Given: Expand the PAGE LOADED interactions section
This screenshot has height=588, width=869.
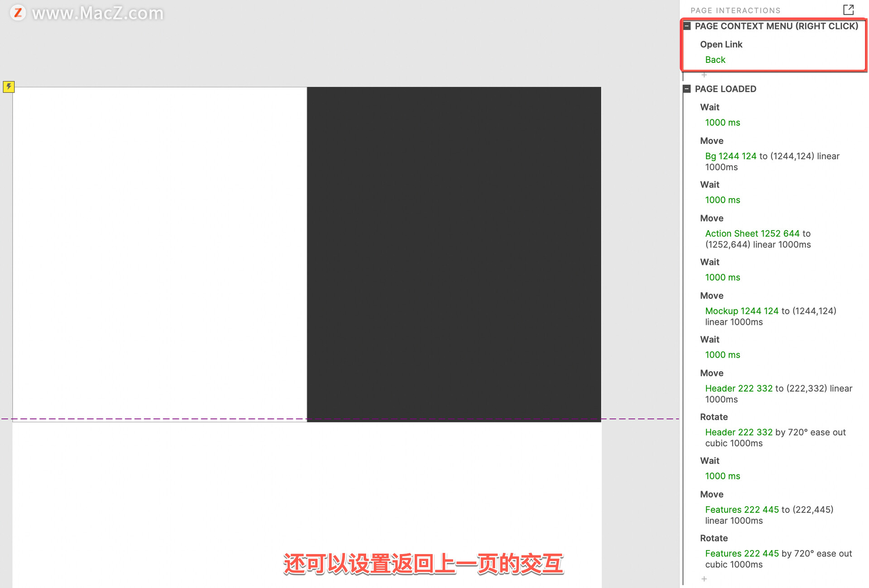Looking at the screenshot, I should (688, 89).
